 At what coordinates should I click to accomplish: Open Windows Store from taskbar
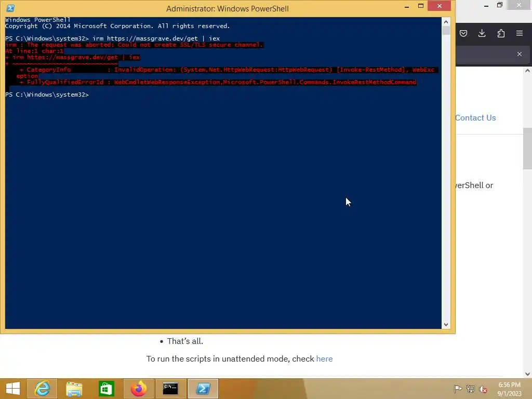click(x=106, y=389)
